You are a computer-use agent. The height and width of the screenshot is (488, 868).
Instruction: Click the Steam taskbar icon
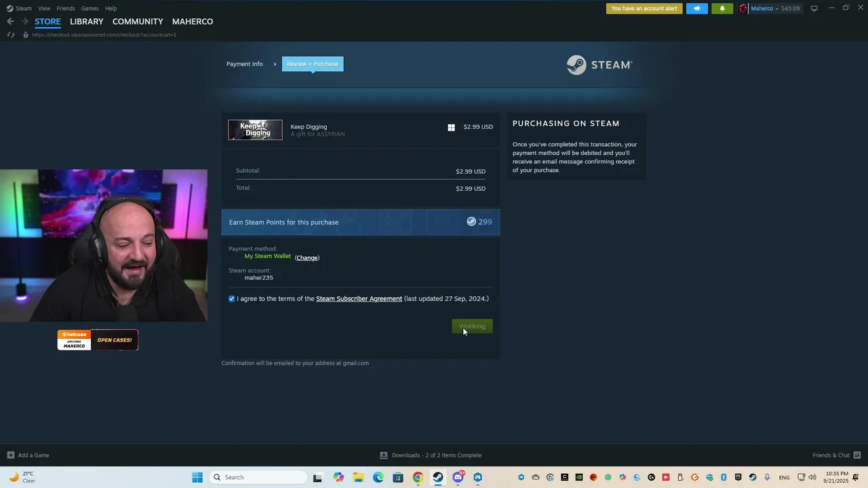[x=438, y=477]
